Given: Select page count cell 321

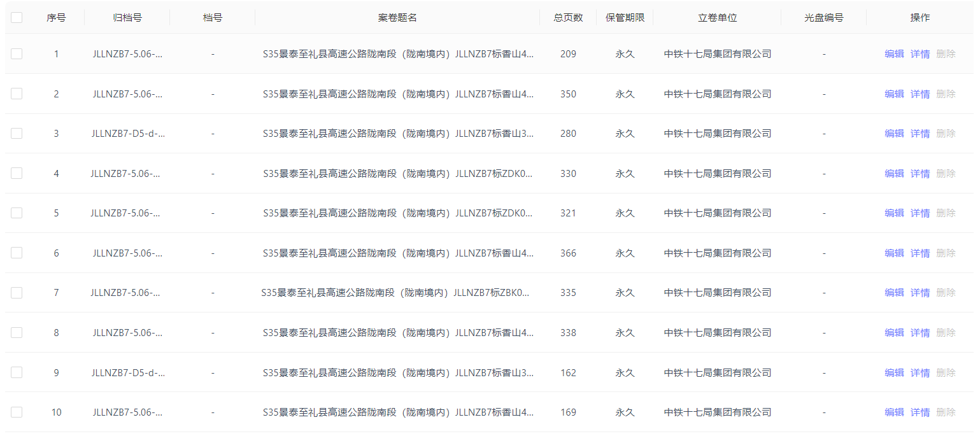Looking at the screenshot, I should tap(568, 213).
